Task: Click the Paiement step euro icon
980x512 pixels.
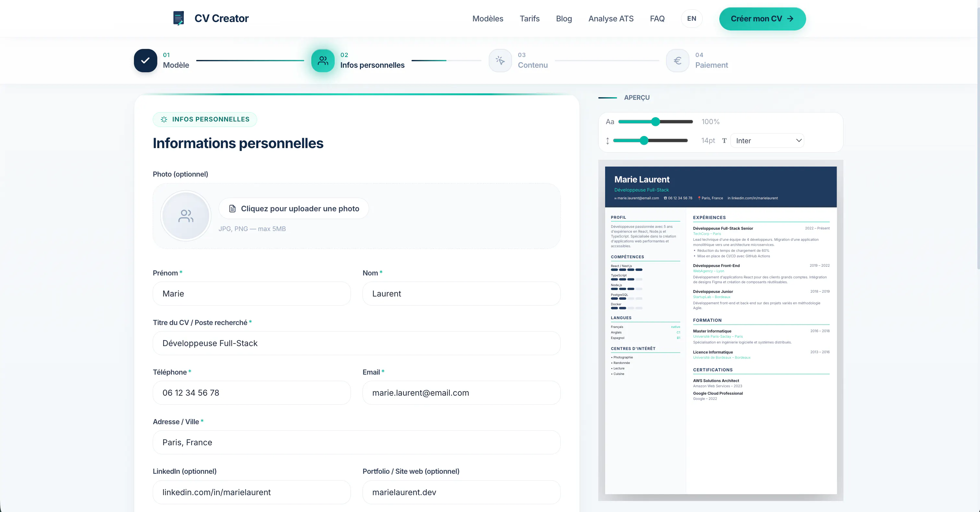Action: click(677, 61)
